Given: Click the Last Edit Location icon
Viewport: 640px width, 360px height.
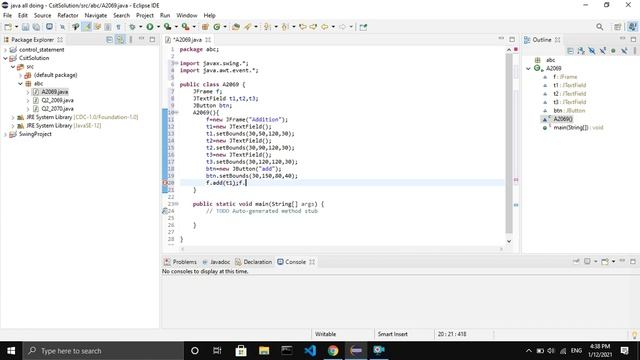Looking at the screenshot, I should point(303,27).
